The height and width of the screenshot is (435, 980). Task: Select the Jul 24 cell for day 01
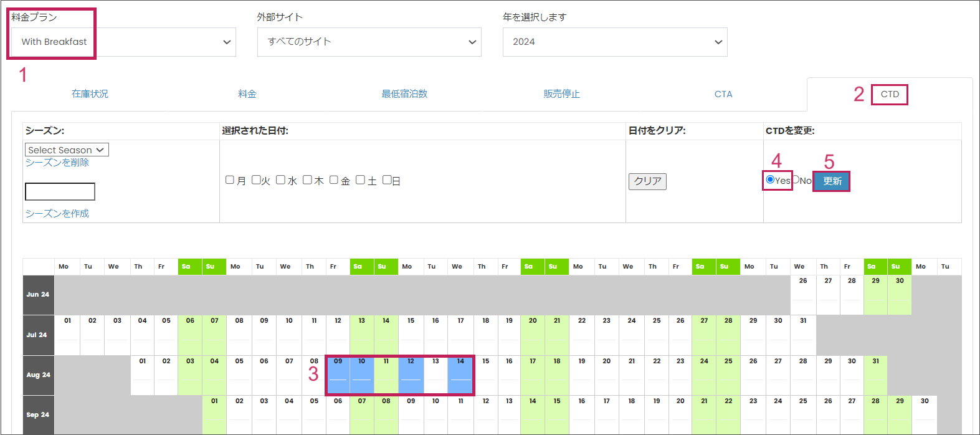coord(67,335)
